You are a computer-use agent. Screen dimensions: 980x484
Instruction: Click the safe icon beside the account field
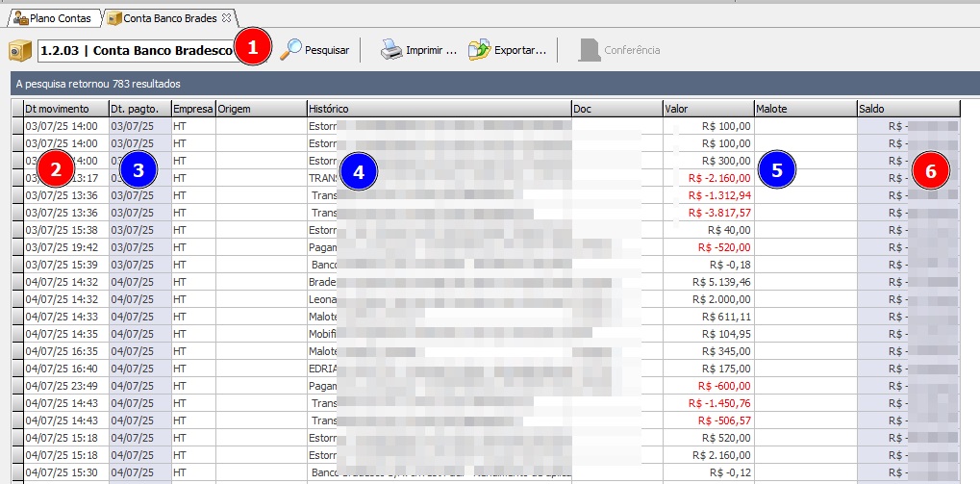tap(20, 50)
